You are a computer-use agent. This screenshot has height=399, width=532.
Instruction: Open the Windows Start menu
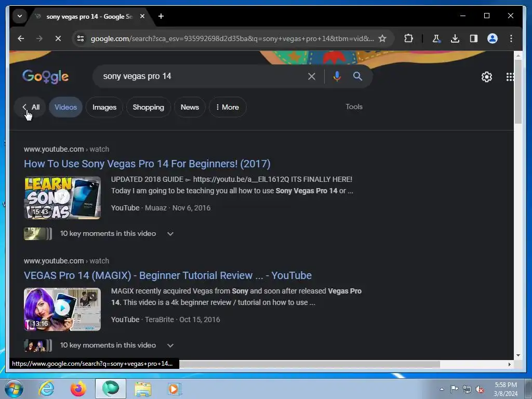[x=14, y=389]
